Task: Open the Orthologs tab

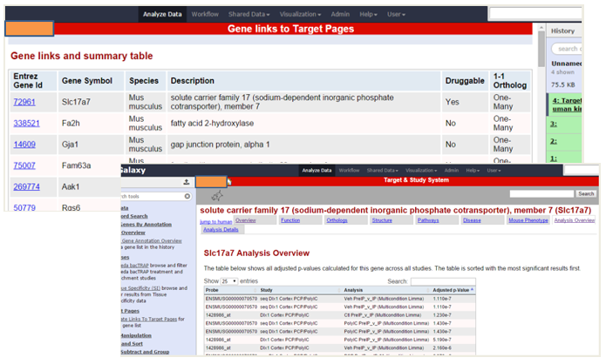Action: 337,221
